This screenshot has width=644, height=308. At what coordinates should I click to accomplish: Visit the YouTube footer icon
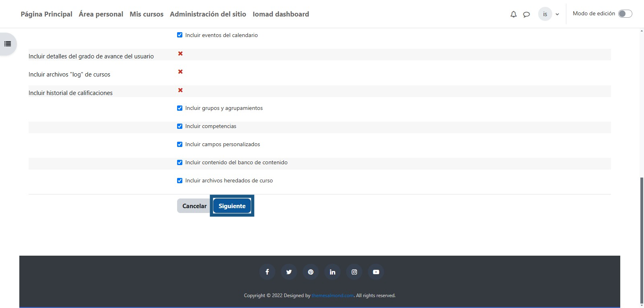376,272
